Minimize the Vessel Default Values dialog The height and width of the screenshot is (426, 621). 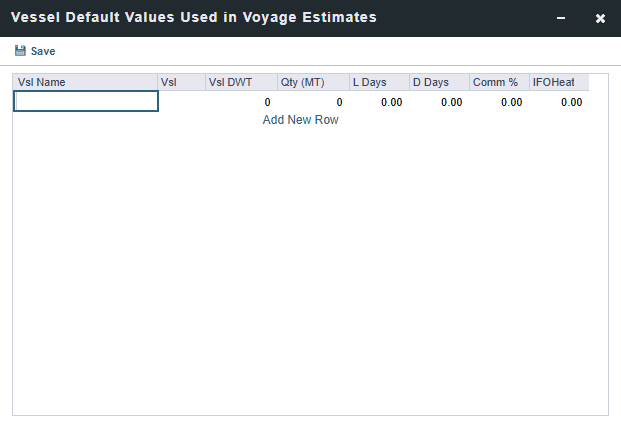click(561, 18)
